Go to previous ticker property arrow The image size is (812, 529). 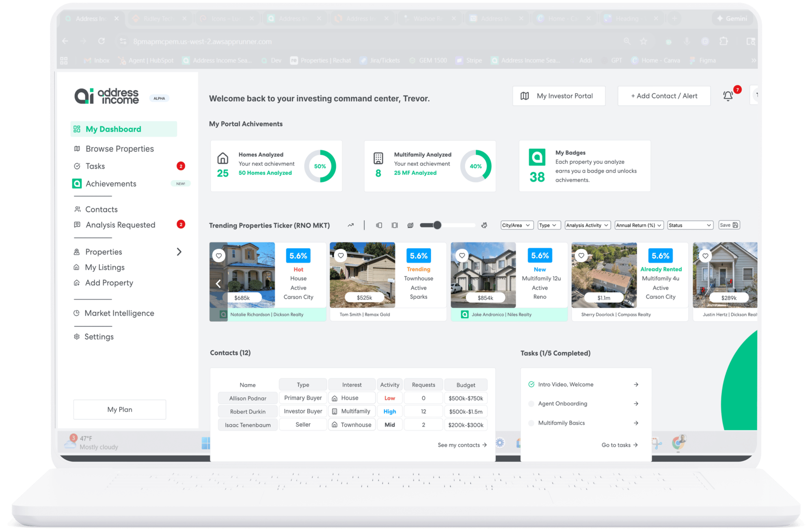coord(218,284)
